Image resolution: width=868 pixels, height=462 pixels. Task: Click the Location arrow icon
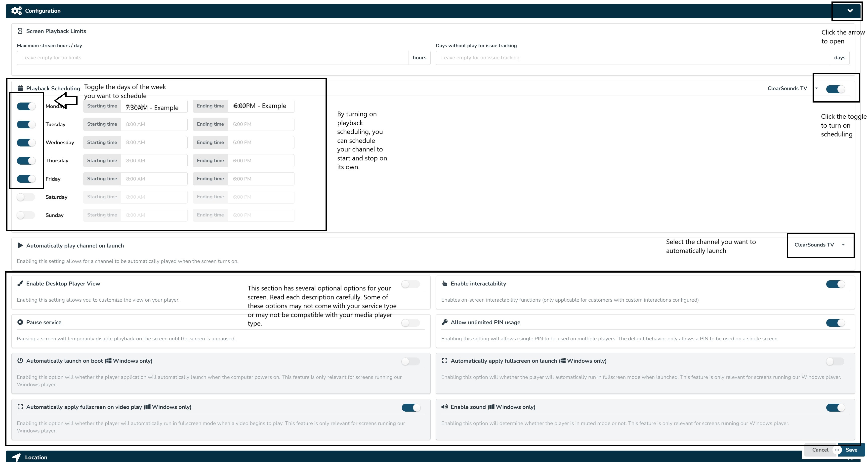[x=16, y=457]
